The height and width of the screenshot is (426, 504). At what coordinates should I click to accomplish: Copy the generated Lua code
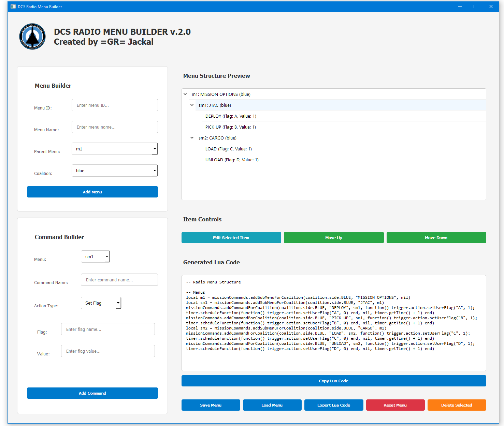334,381
